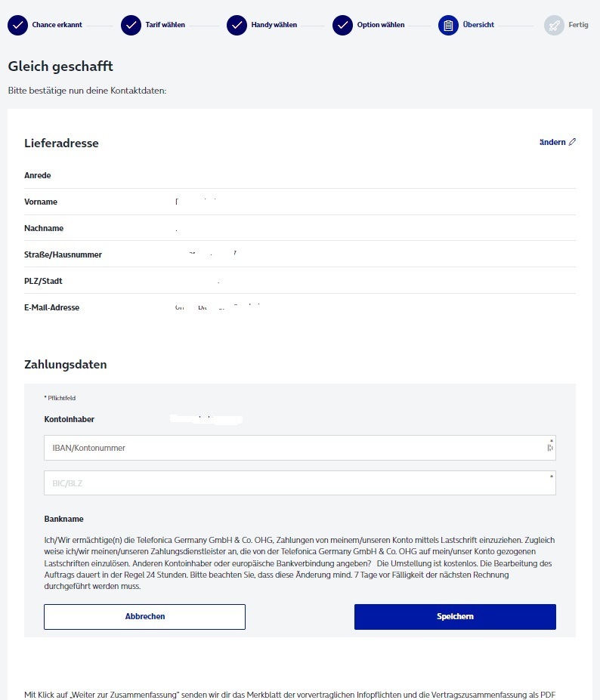Image resolution: width=600 pixels, height=700 pixels.
Task: Click the Übersicht clipboard step icon
Action: 448,26
